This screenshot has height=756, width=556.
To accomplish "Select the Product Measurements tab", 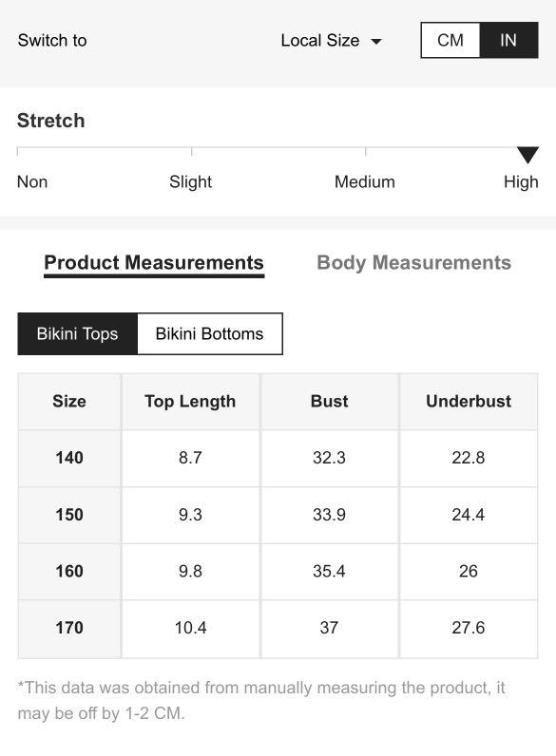I will coord(154,263).
